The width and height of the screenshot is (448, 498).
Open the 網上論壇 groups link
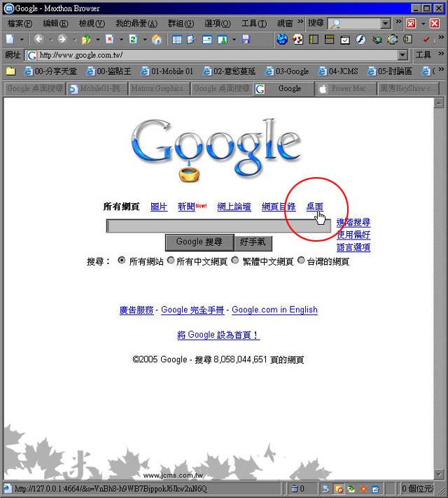click(234, 207)
